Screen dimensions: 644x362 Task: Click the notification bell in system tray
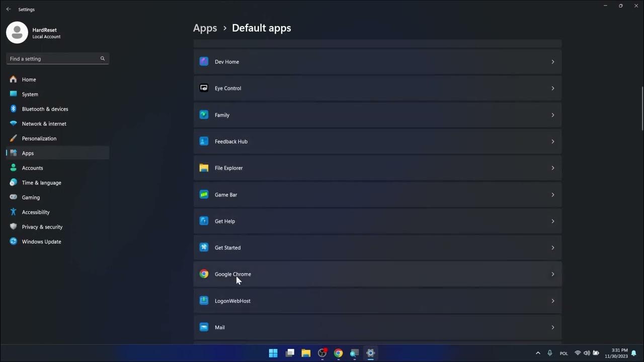click(x=633, y=353)
